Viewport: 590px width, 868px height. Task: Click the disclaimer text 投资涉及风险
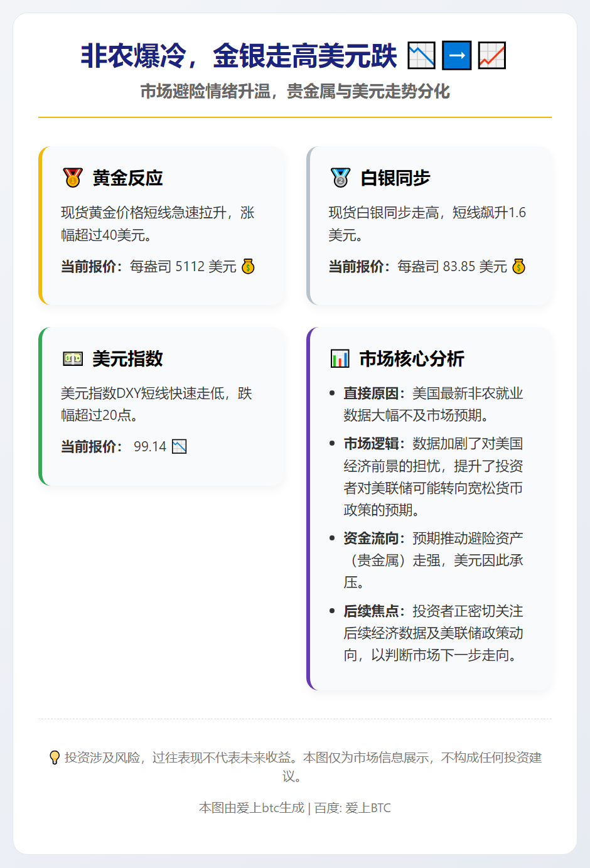102,758
